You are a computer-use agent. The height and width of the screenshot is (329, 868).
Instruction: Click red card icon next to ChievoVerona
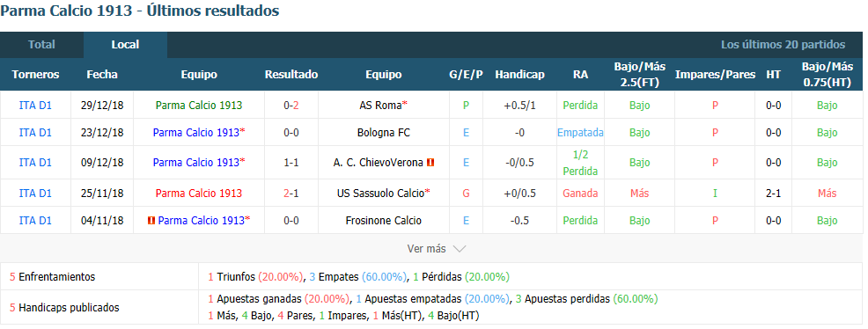click(430, 163)
